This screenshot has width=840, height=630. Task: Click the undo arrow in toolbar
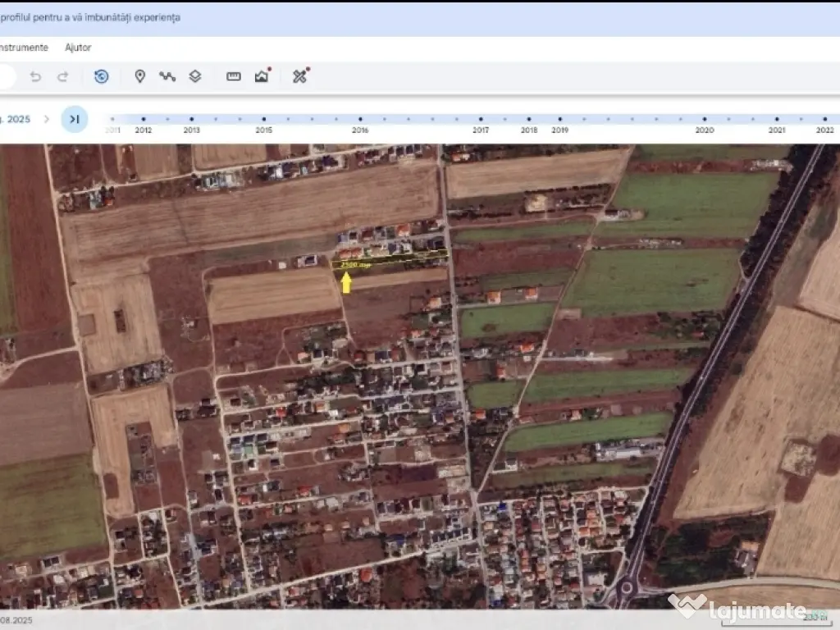pyautogui.click(x=35, y=76)
